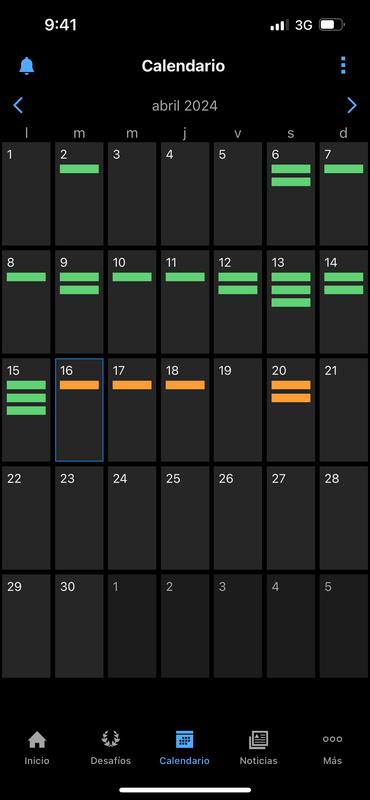Screen dimensions: 370x800
Task: Open the Inicio home tab
Action: [37, 747]
